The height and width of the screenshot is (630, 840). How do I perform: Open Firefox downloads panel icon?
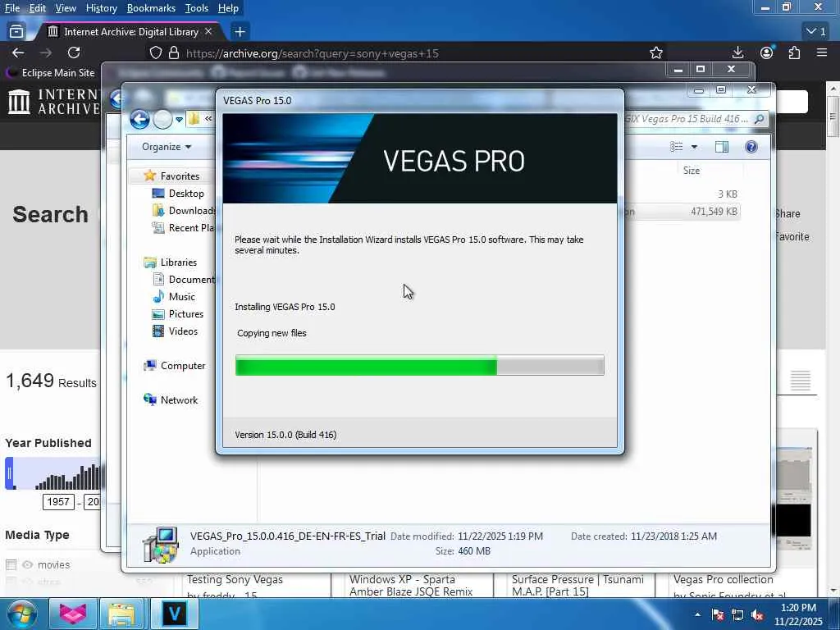pos(737,52)
